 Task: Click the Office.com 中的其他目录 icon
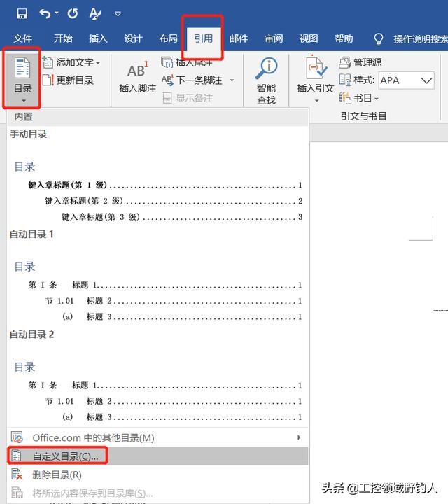[x=17, y=437]
